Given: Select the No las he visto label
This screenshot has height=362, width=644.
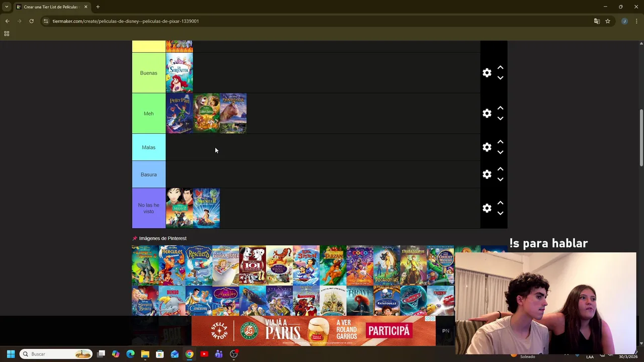Looking at the screenshot, I should point(148,208).
